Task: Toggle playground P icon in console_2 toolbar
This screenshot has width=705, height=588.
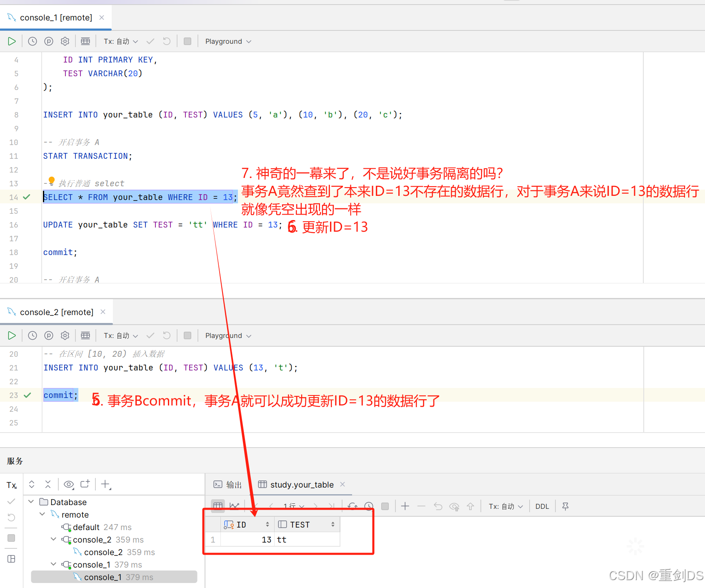Action: point(49,335)
